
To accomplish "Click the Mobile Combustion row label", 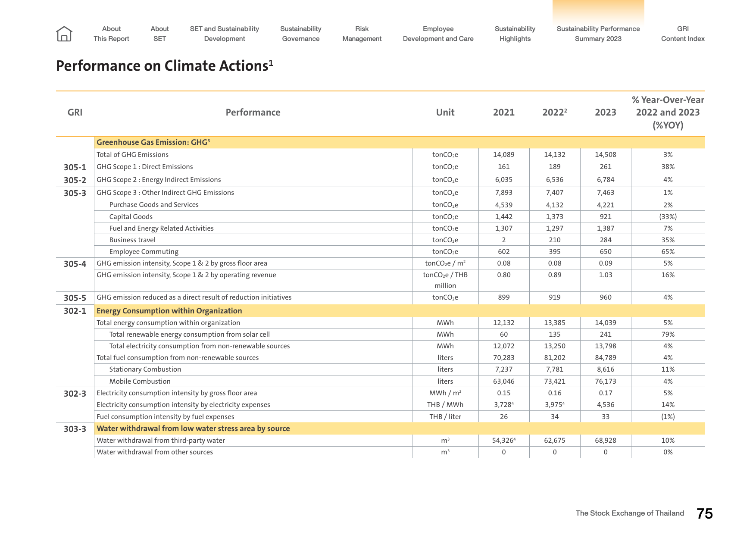I will [x=140, y=382].
